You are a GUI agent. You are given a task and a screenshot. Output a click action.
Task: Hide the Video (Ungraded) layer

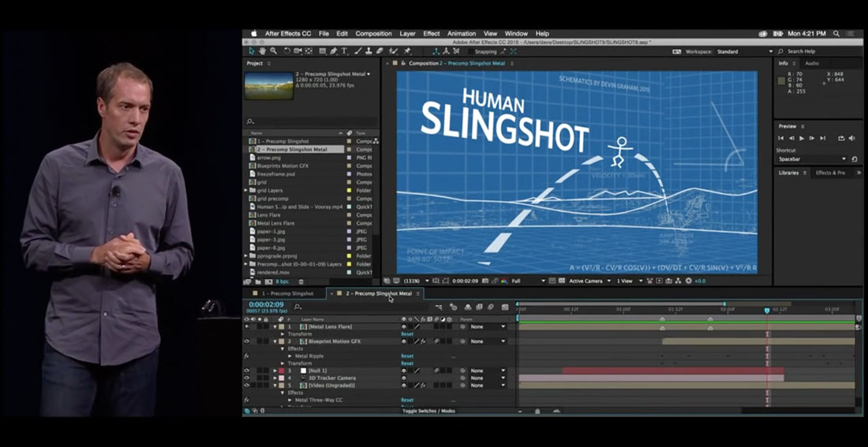click(x=247, y=385)
